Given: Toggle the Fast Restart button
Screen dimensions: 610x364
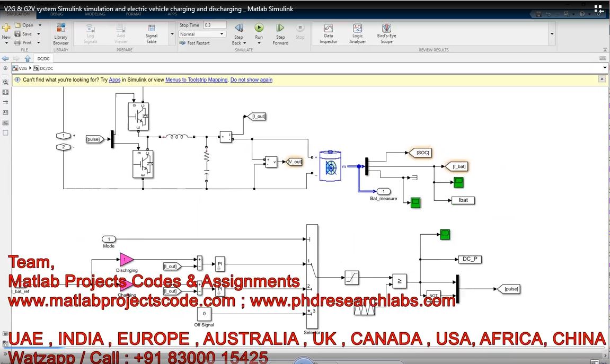Looking at the screenshot, I should tap(195, 43).
